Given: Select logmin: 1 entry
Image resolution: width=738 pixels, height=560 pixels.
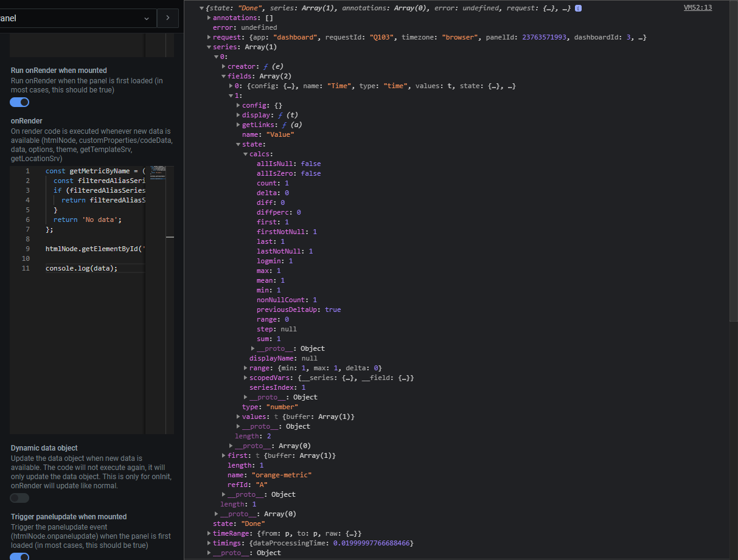Looking at the screenshot, I should [275, 261].
